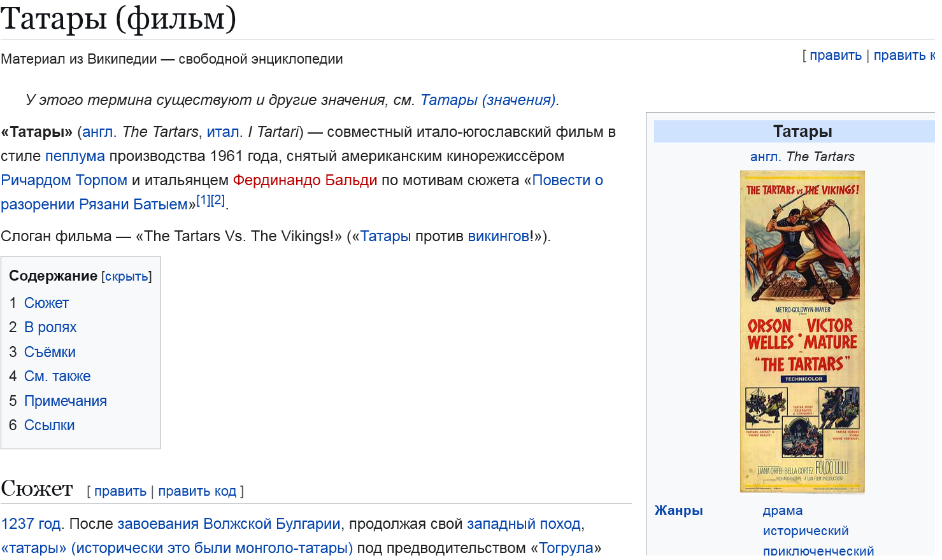Hide the table of contents via скрыть
The image size is (942, 560).
[x=127, y=277]
